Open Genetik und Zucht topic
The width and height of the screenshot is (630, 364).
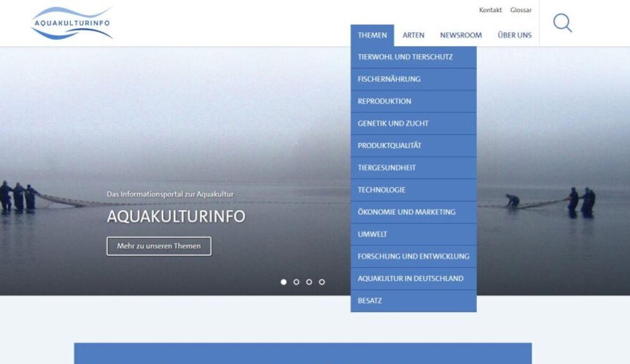[x=393, y=123]
